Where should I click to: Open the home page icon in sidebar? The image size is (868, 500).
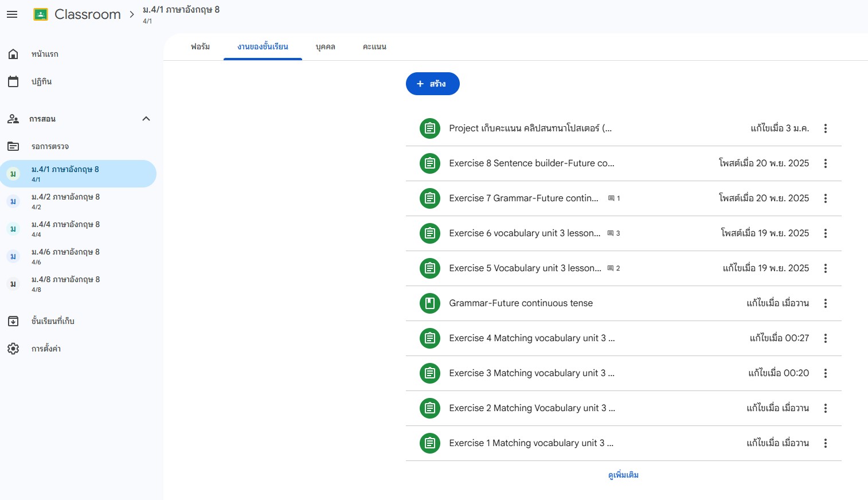coord(13,54)
